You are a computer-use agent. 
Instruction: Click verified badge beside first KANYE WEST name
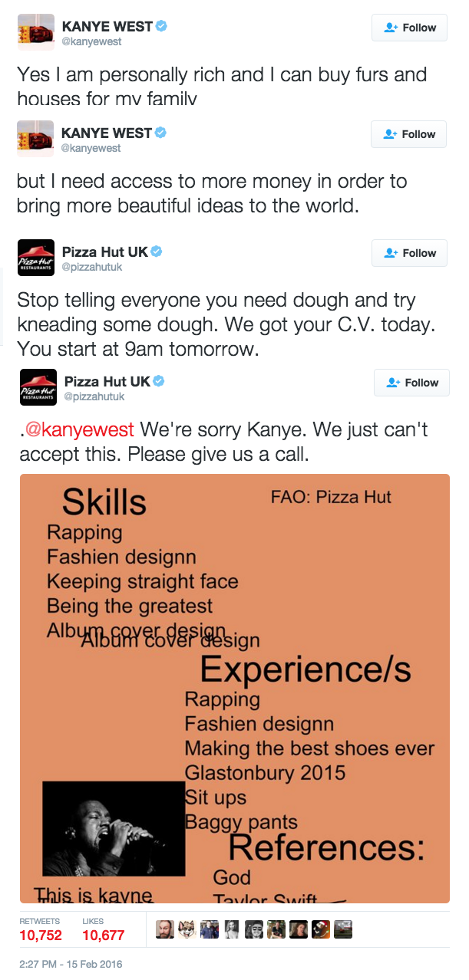click(161, 26)
